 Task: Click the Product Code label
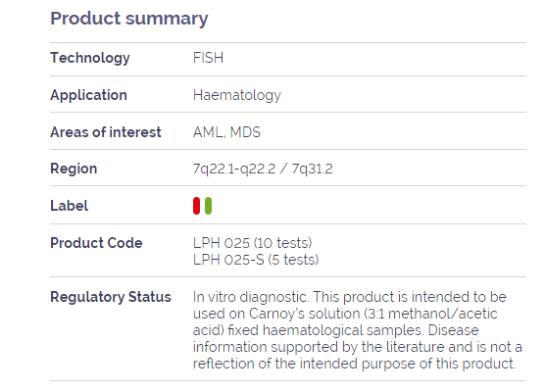coord(96,243)
